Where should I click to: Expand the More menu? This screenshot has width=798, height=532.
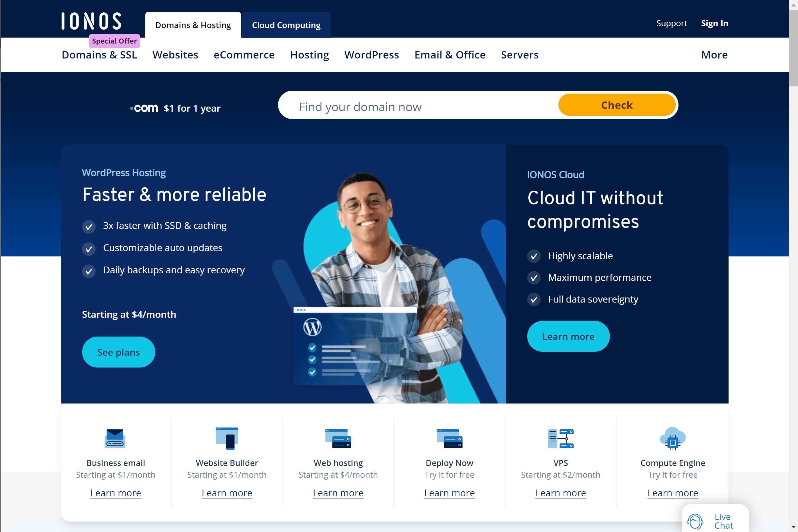(714, 55)
